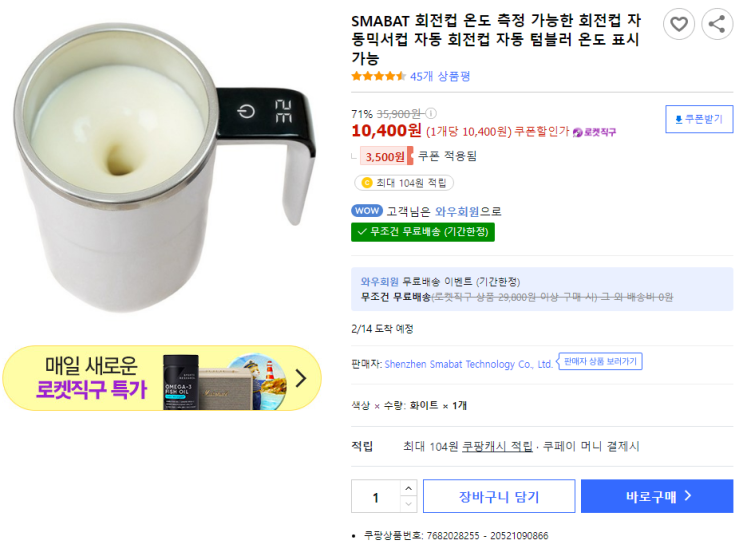The width and height of the screenshot is (743, 552).
Task: Click the arrow on 로켓직구 특가 banner
Action: [x=301, y=378]
